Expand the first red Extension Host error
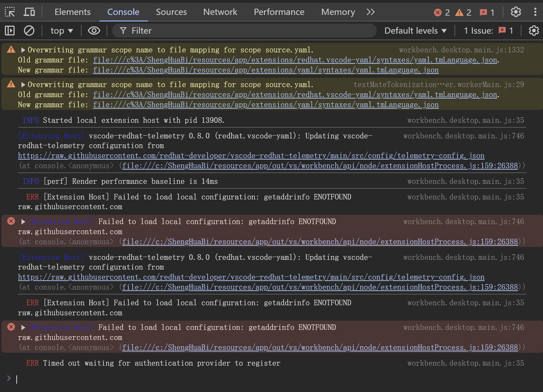543x392 pixels. [23, 222]
